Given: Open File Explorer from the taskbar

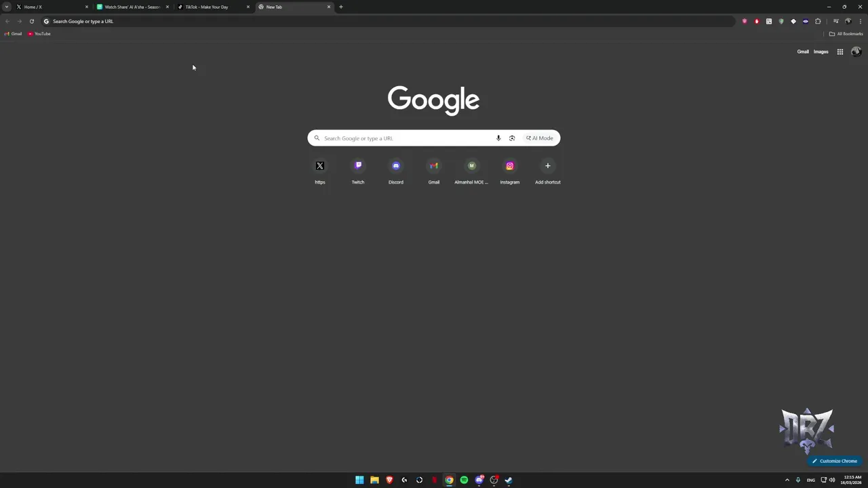Looking at the screenshot, I should coord(374,480).
